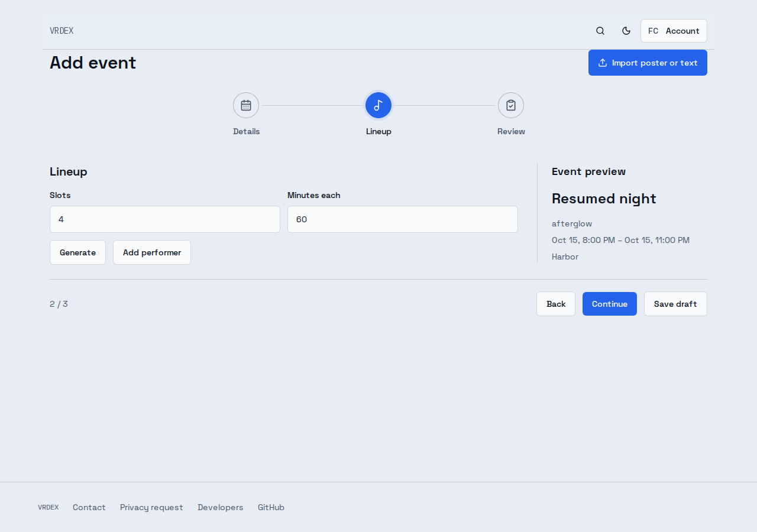
Task: Open the Contact footer link
Action: tap(89, 507)
